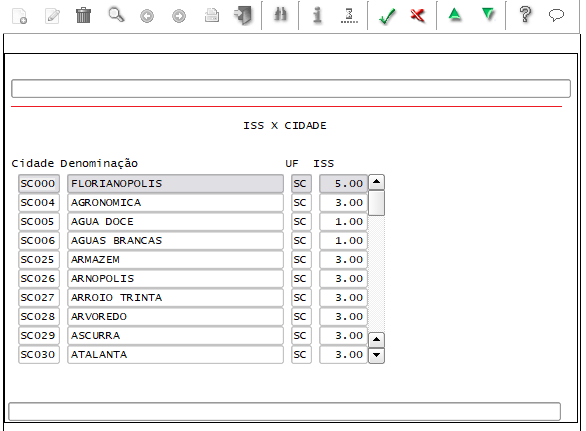Viewport: 586px width, 431px height.
Task: Click the 'Denominação' column header
Action: pyautogui.click(x=99, y=164)
